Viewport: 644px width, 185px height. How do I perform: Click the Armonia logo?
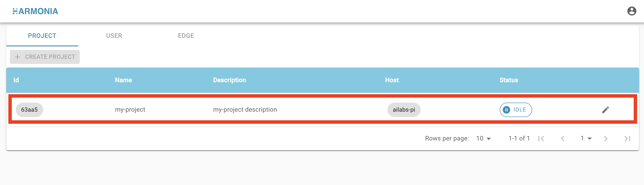[x=35, y=11]
